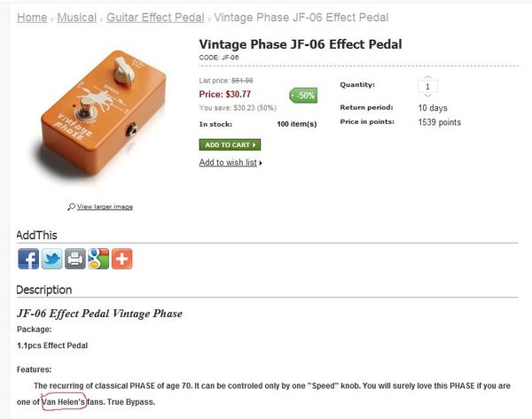This screenshot has height=419, width=532.
Task: Share the pedal on Facebook
Action: pos(28,259)
